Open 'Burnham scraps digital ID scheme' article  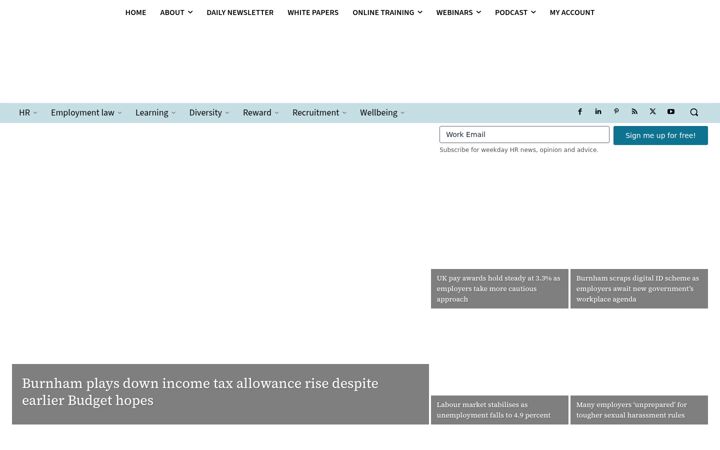tap(638, 288)
